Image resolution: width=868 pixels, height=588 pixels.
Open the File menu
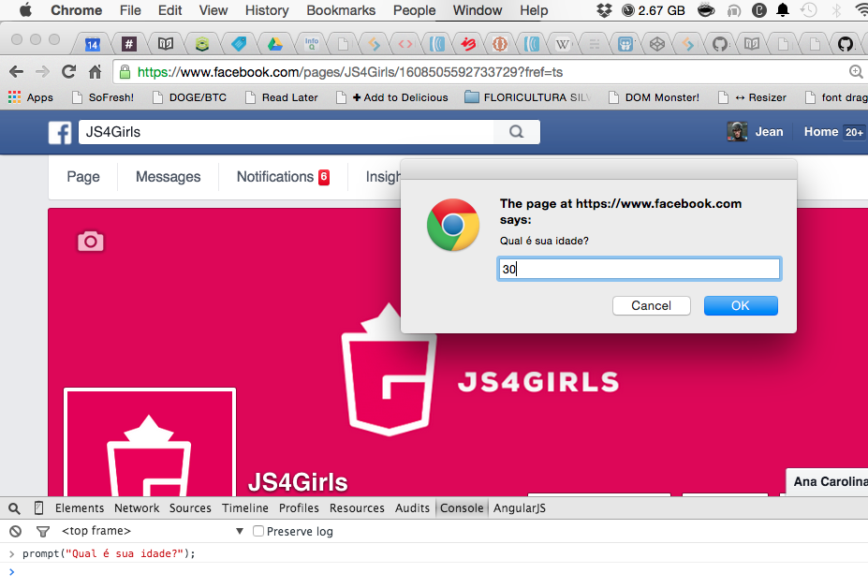pos(130,10)
